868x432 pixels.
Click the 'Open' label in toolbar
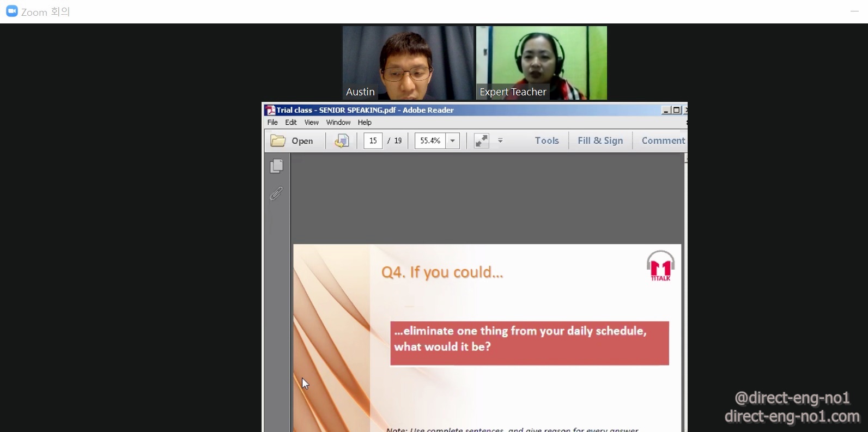point(302,141)
